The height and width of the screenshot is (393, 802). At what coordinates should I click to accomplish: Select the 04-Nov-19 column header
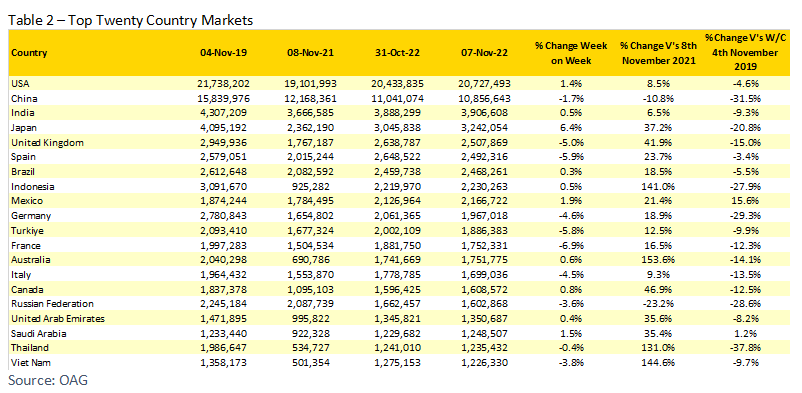(225, 53)
